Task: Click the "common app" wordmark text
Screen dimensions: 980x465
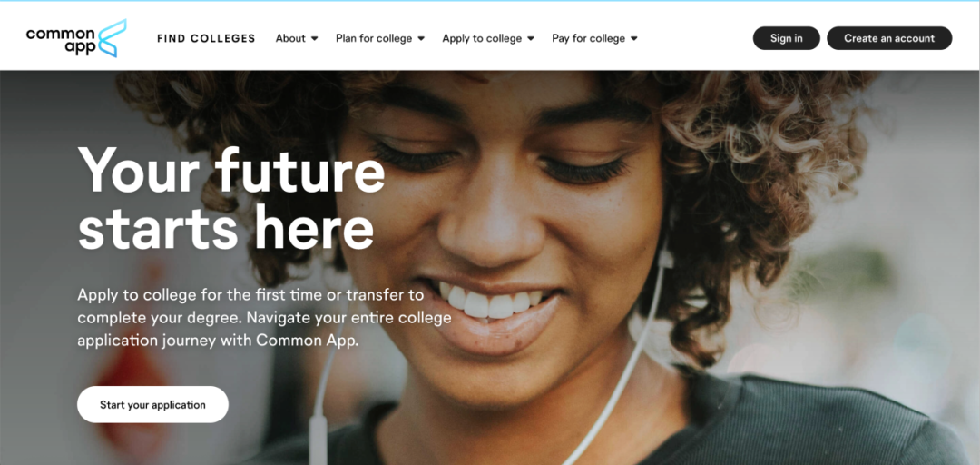Action: (x=61, y=41)
